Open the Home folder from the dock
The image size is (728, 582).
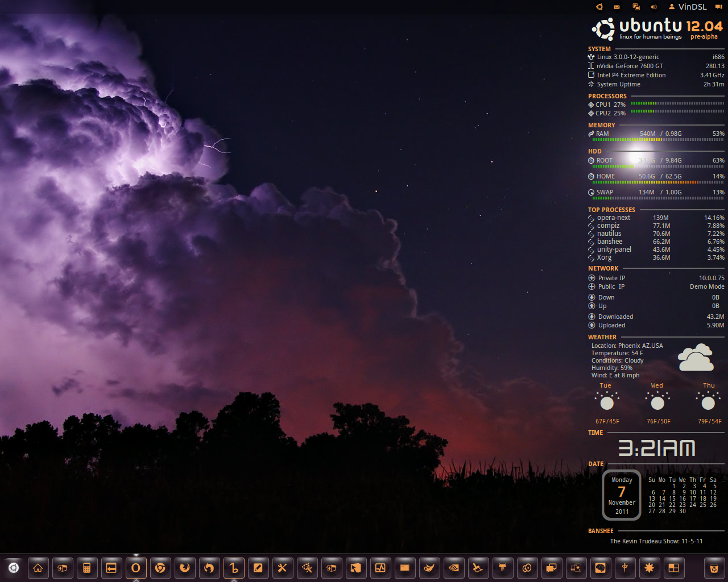[x=38, y=568]
